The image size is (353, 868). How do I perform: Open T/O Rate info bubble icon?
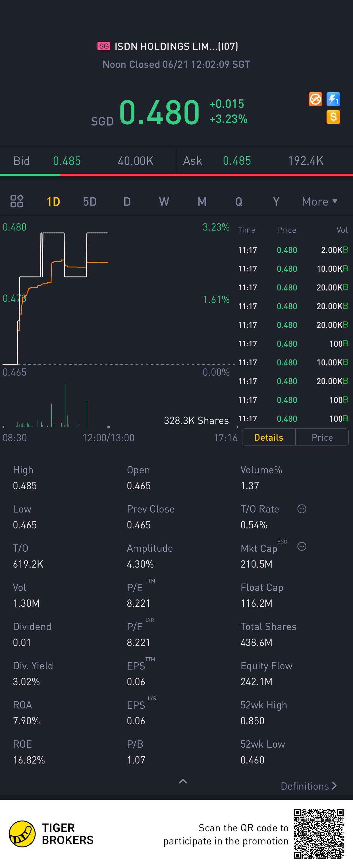[302, 509]
